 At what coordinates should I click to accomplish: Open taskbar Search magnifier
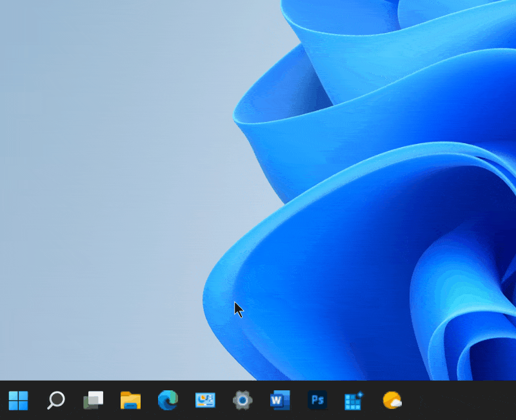56,400
